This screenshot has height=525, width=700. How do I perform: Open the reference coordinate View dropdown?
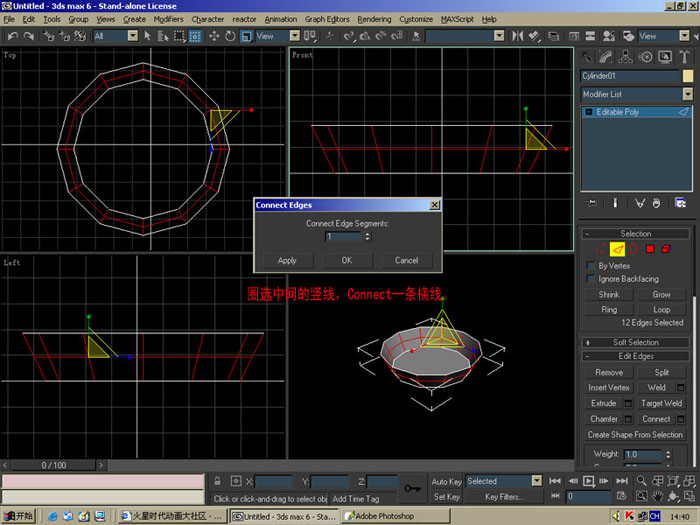[277, 36]
